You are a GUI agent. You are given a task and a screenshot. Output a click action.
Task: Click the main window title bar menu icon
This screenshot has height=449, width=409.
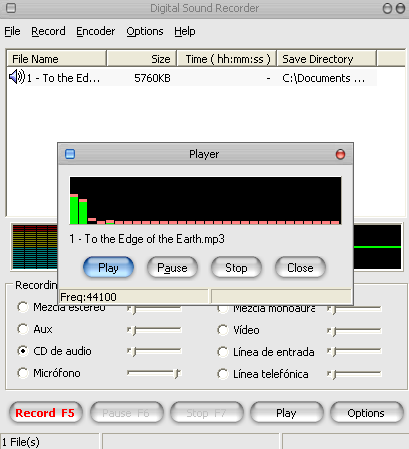(11, 8)
